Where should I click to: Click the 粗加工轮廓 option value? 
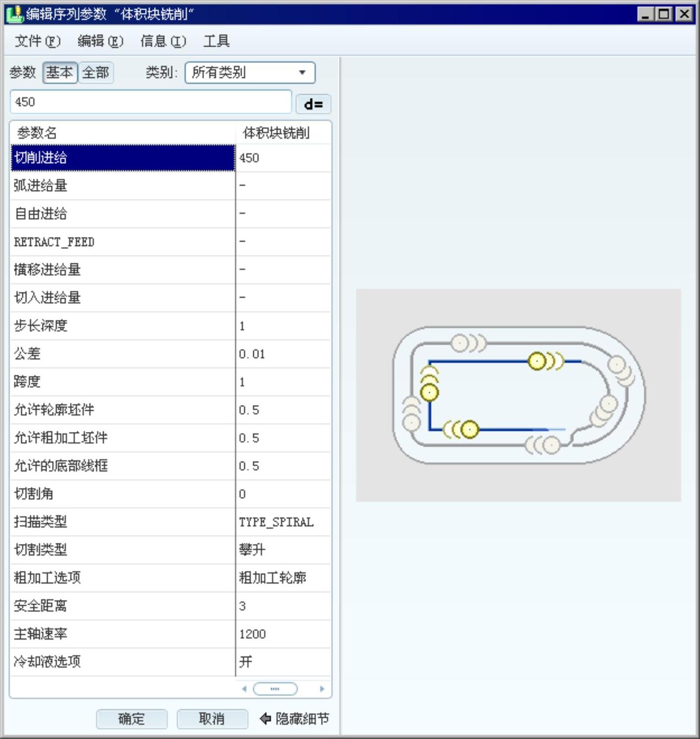point(283,578)
